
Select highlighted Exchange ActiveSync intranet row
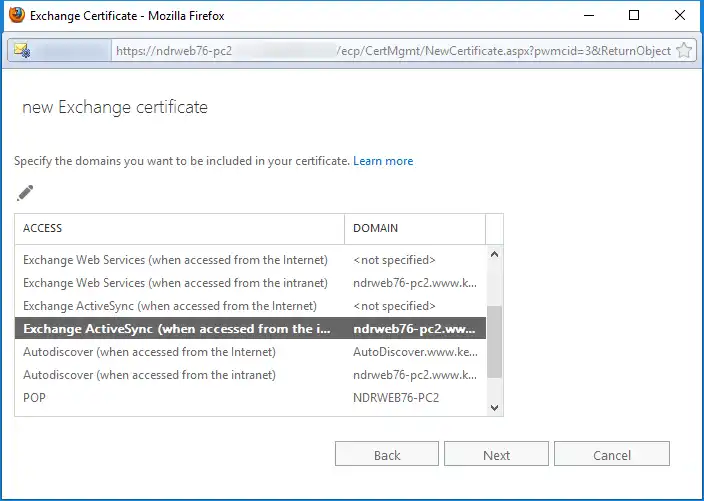click(251, 329)
